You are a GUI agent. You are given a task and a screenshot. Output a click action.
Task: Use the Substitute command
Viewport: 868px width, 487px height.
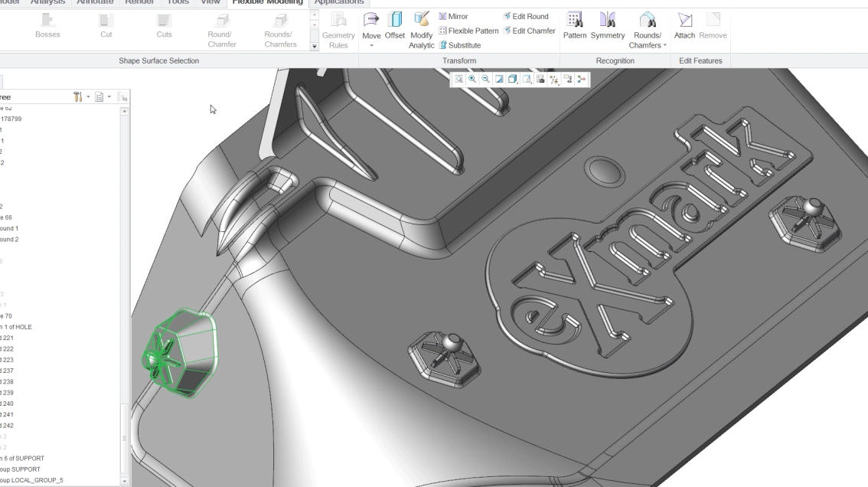pyautogui.click(x=460, y=45)
